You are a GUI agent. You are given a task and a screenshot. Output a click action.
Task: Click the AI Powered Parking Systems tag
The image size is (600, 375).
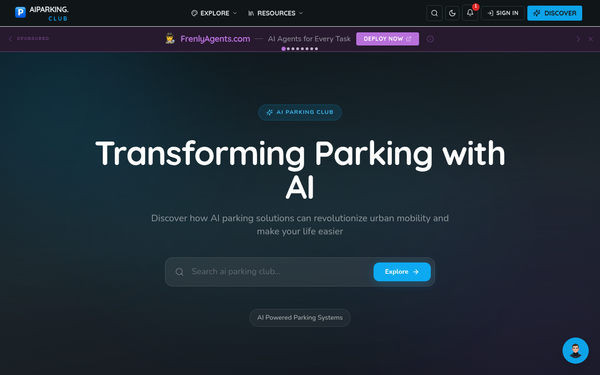[x=300, y=318]
